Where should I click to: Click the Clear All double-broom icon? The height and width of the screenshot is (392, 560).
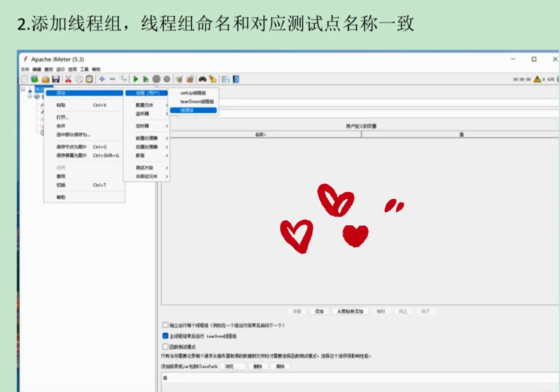[x=190, y=79]
